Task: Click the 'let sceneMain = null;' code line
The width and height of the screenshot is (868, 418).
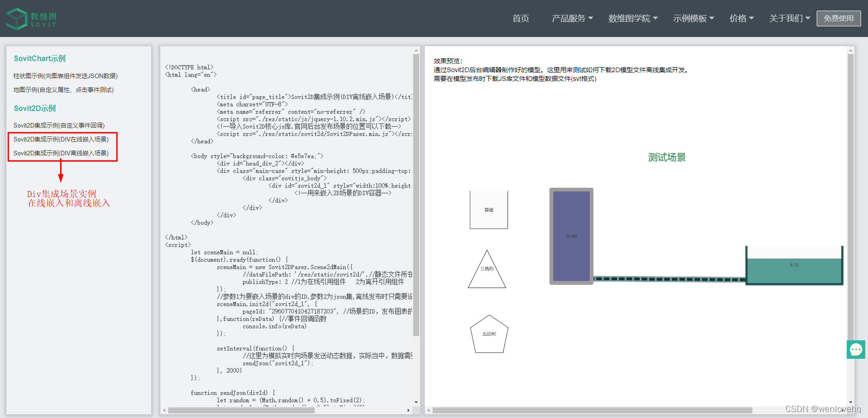Action: (x=225, y=252)
